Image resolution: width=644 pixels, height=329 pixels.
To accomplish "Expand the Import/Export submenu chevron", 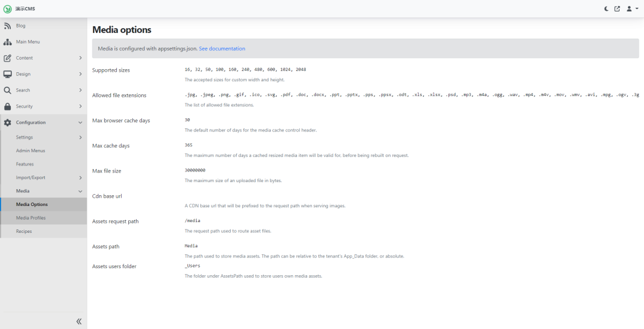I will [x=80, y=178].
